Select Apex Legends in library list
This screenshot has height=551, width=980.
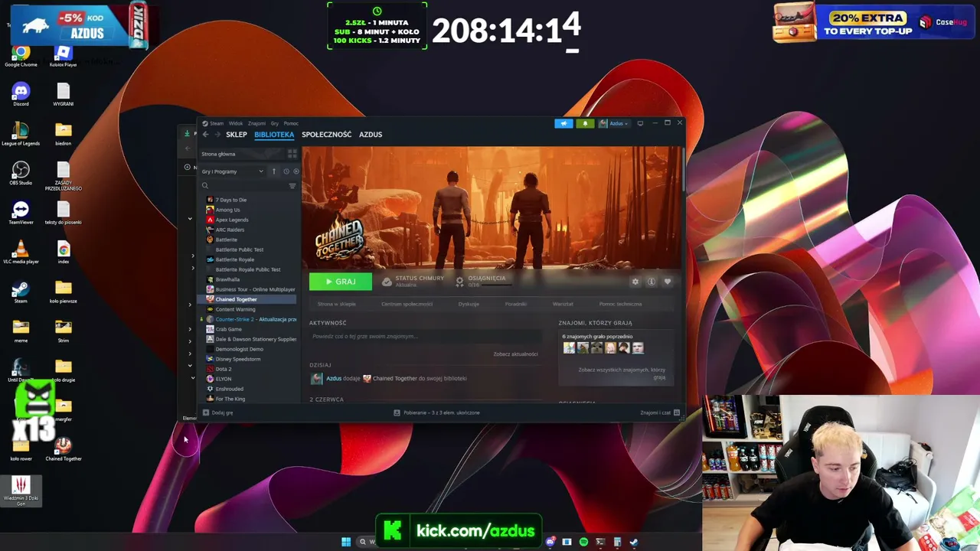point(232,220)
